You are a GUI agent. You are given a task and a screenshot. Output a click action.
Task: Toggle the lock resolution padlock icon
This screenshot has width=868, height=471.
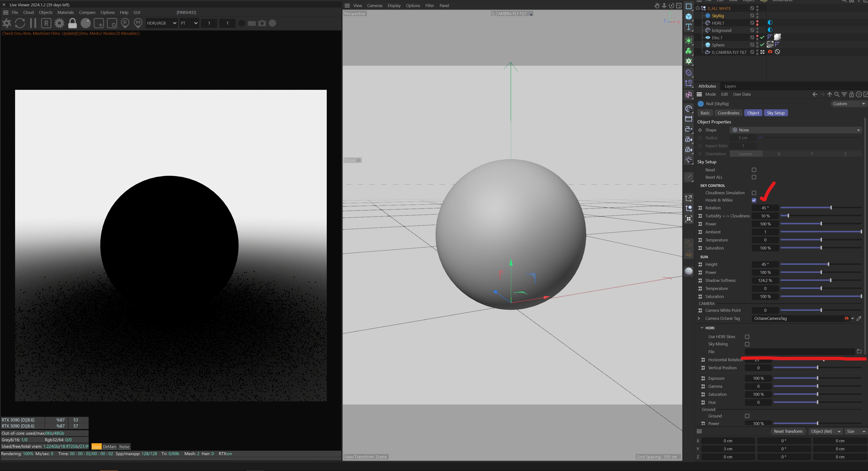tap(73, 23)
